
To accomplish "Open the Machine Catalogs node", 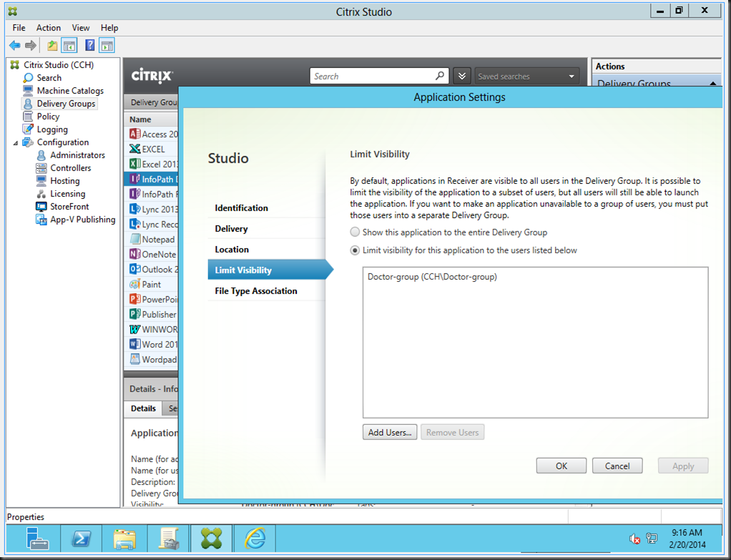I will coord(70,91).
